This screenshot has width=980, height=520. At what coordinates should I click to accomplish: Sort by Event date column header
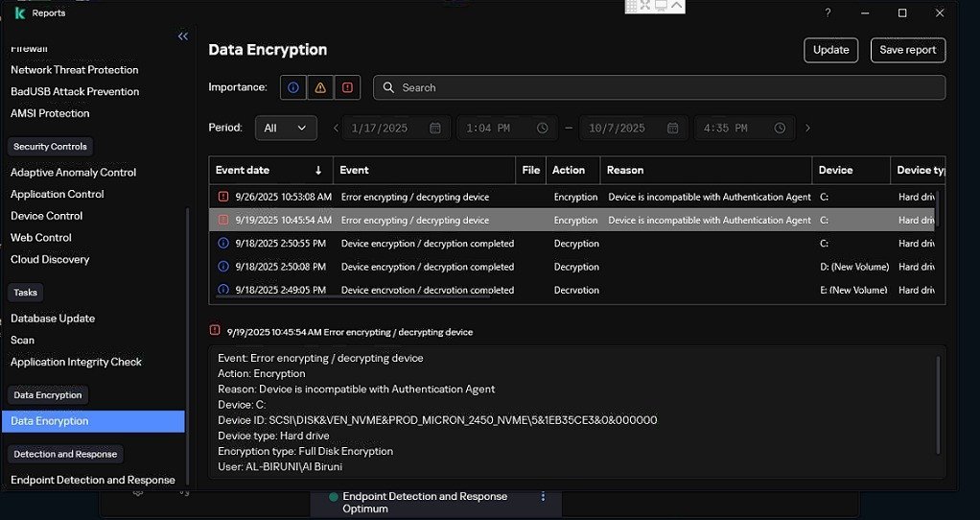tap(270, 170)
